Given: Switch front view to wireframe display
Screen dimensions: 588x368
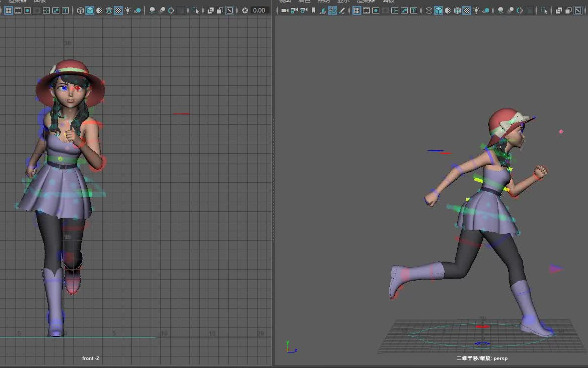Looking at the screenshot, I should click(80, 10).
